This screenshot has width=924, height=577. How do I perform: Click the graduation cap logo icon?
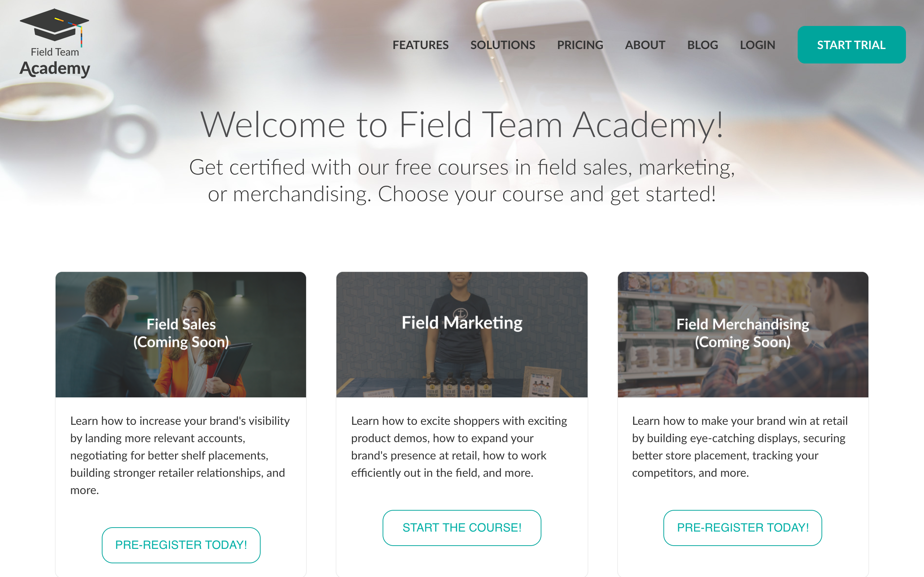coord(55,26)
